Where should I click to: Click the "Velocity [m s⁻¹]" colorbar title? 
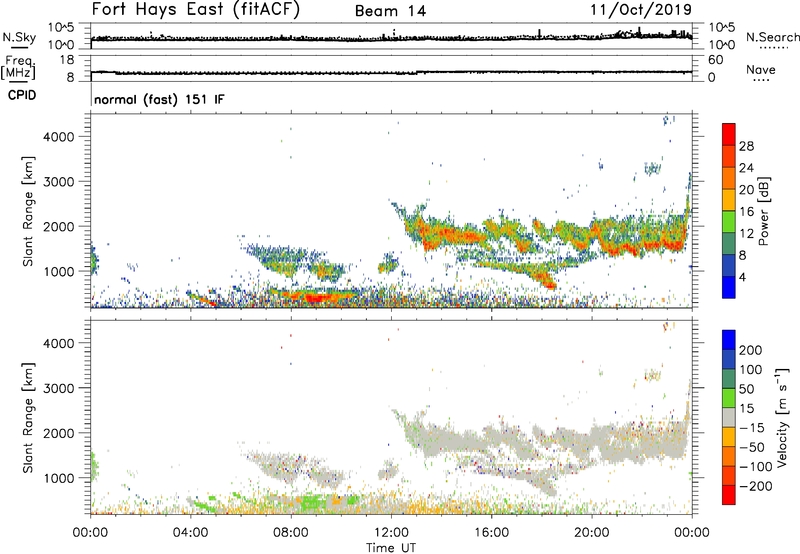point(782,417)
